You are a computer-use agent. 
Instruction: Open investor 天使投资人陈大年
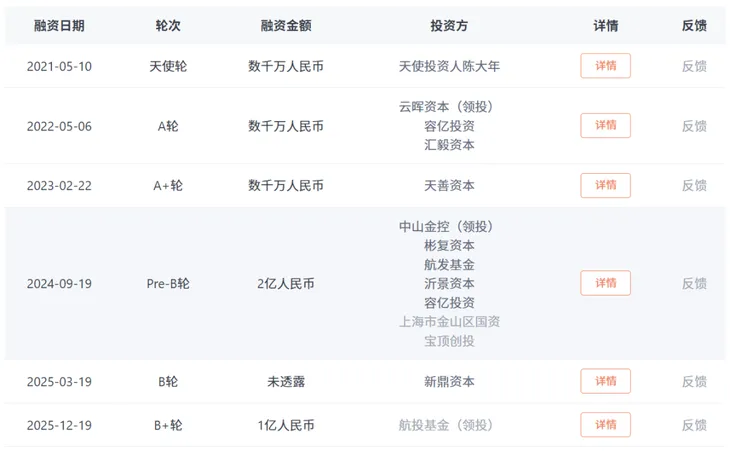pos(449,66)
